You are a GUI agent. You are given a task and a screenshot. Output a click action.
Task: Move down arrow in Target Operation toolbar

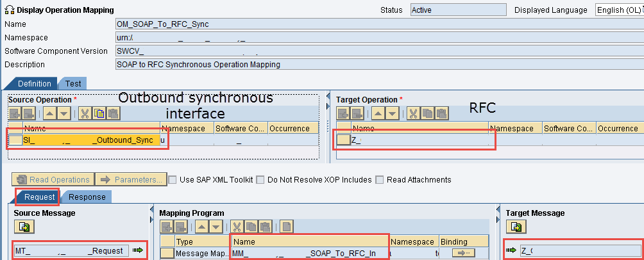(x=392, y=113)
